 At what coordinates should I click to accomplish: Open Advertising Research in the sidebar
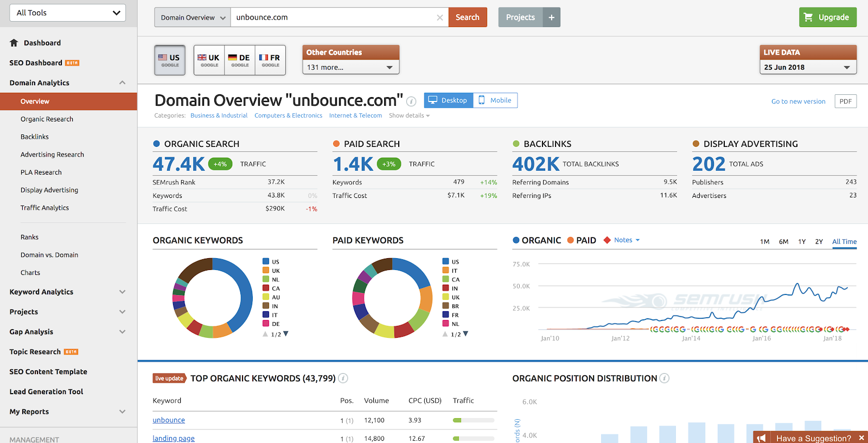[x=52, y=155]
